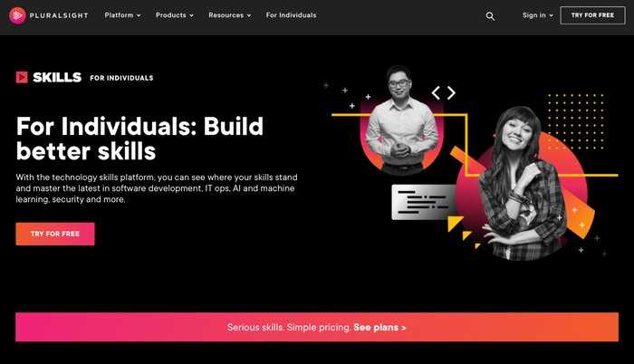
Task: Expand the Resources dropdown menu
Action: click(230, 15)
